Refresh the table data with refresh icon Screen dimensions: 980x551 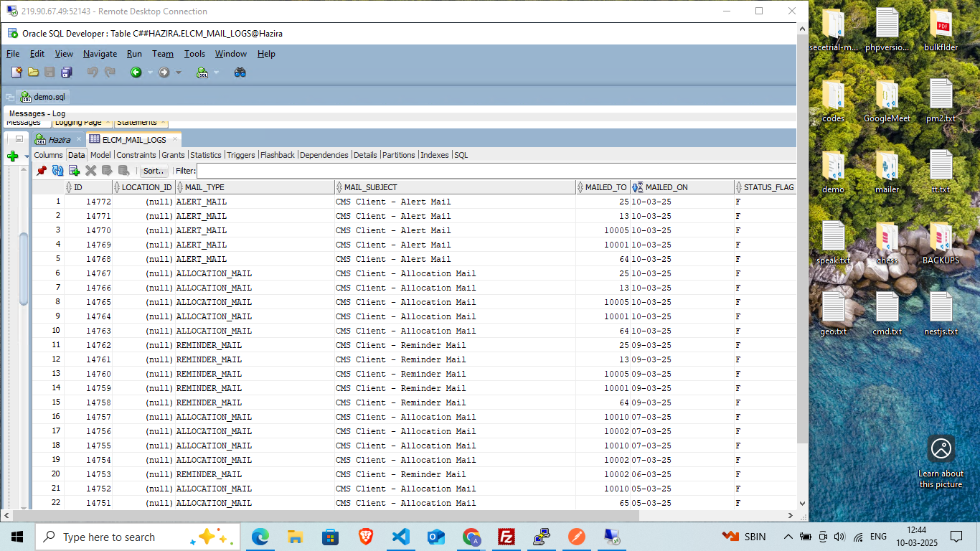pyautogui.click(x=58, y=171)
